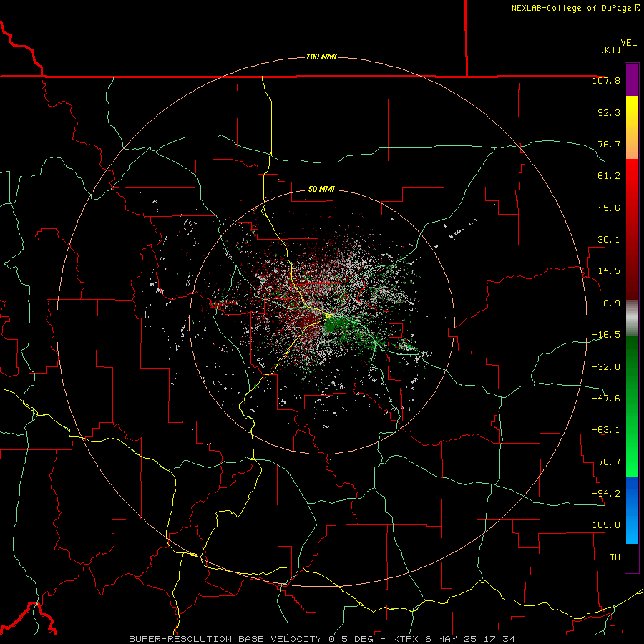Click the 107.8 velocity scale value

click(606, 80)
